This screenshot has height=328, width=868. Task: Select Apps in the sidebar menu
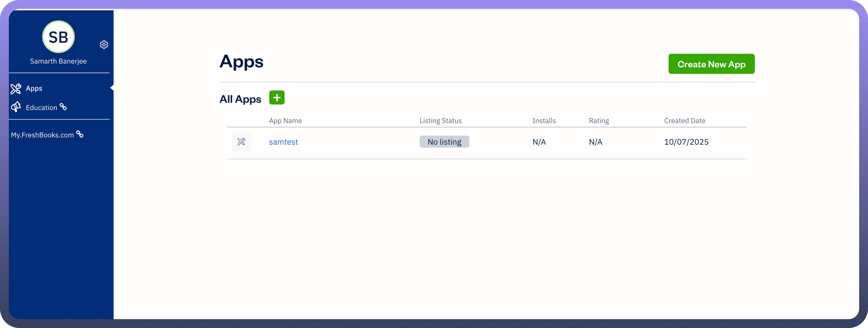click(x=34, y=88)
